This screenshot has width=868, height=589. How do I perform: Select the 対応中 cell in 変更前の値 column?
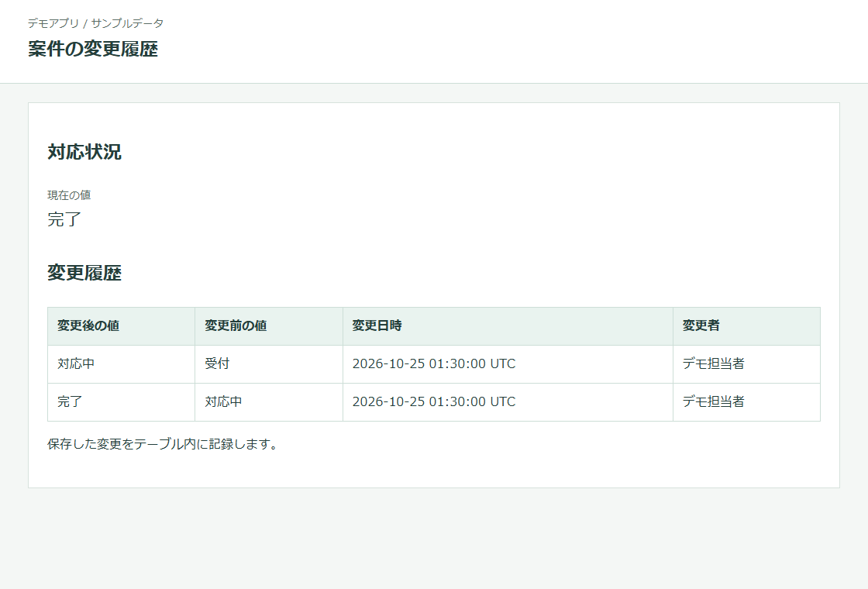(269, 402)
